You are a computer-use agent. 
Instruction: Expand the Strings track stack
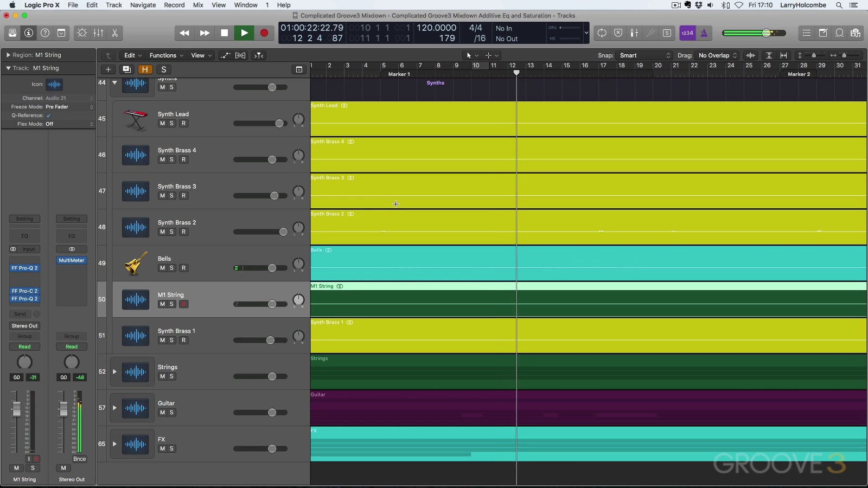pos(114,371)
